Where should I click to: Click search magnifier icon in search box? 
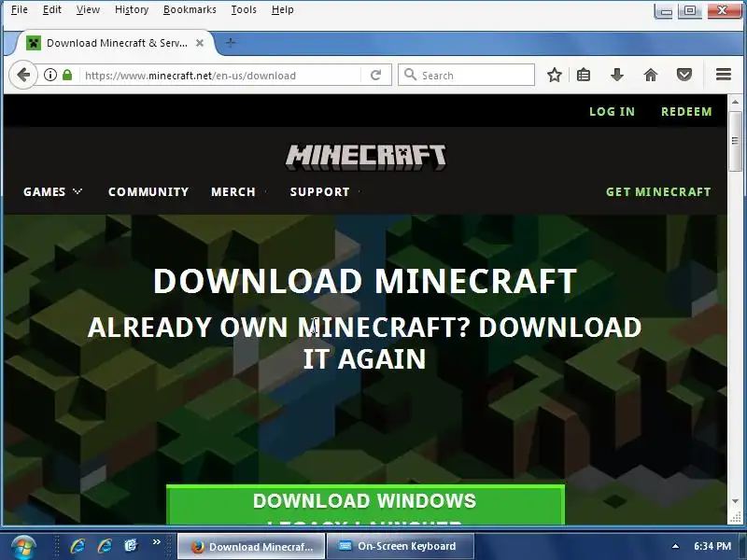click(x=410, y=75)
